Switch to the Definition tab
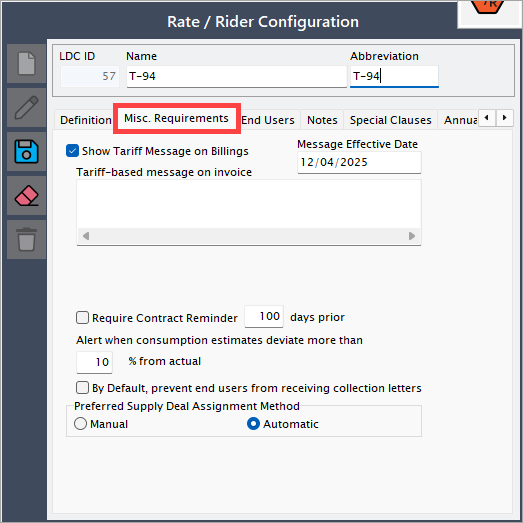 click(85, 120)
